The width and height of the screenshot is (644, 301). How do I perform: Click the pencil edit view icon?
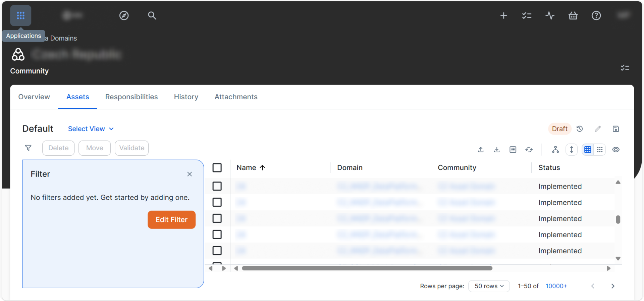click(x=598, y=129)
